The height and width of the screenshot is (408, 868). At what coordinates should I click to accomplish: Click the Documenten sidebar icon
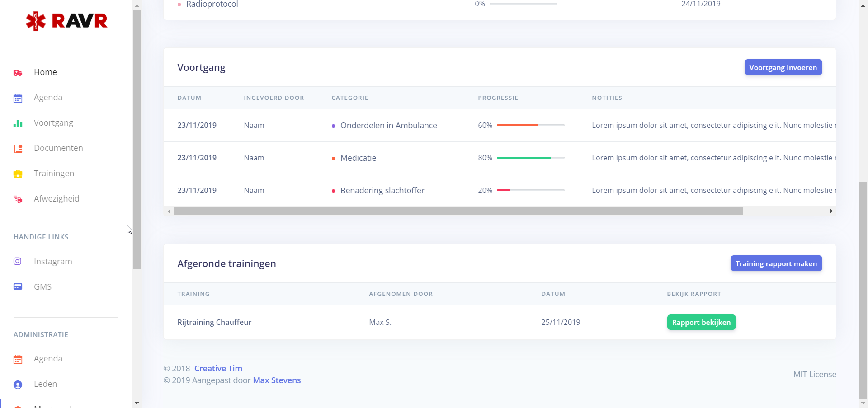pos(18,149)
